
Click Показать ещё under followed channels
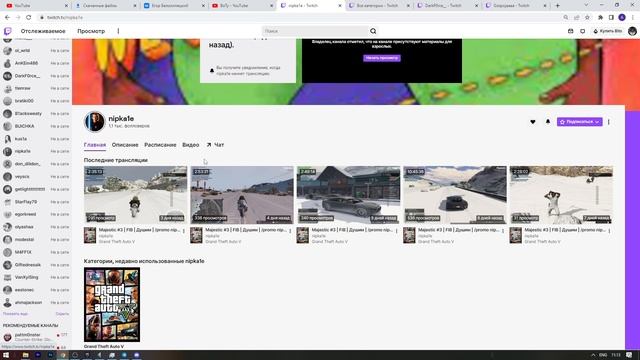(15, 314)
